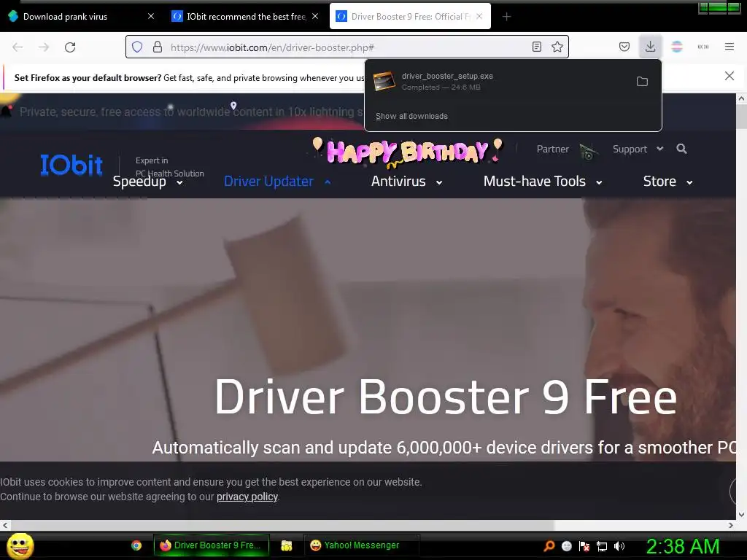Open the folder icon in taskbar
The height and width of the screenshot is (560, 747).
(x=286, y=545)
